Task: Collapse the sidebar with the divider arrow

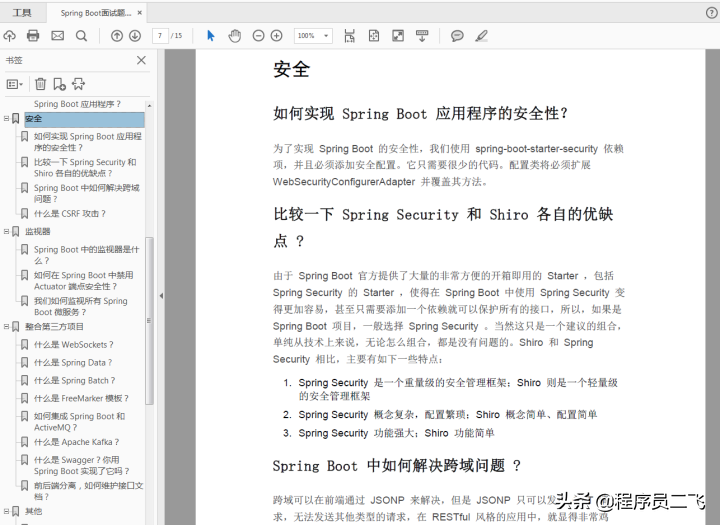Action: [x=161, y=296]
